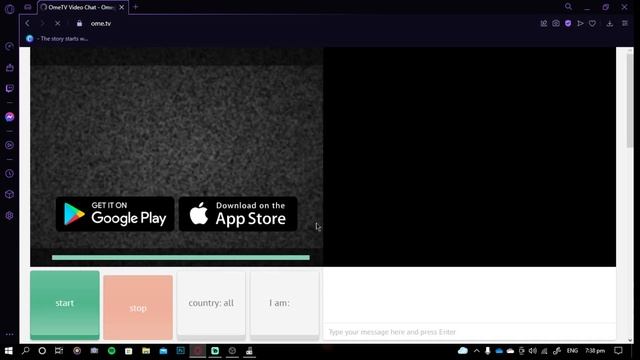Open the Windows notification center icon
640x360 pixels.
pyautogui.click(x=618, y=351)
